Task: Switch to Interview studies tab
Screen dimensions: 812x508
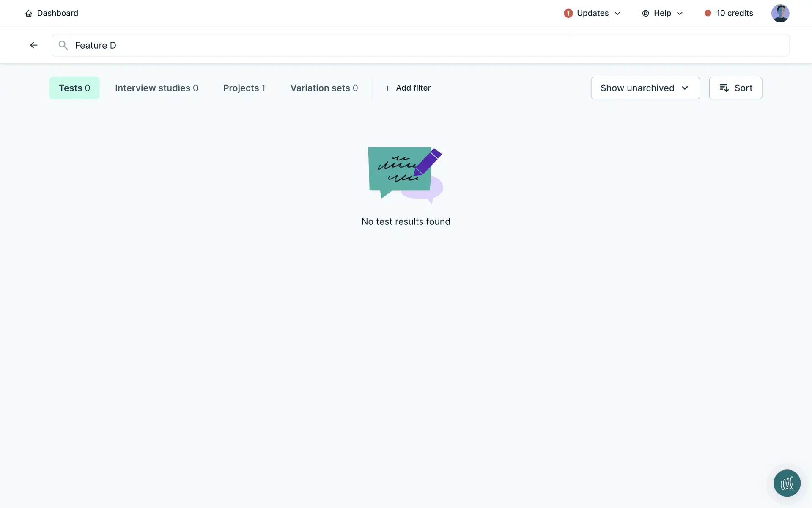Action: click(156, 88)
